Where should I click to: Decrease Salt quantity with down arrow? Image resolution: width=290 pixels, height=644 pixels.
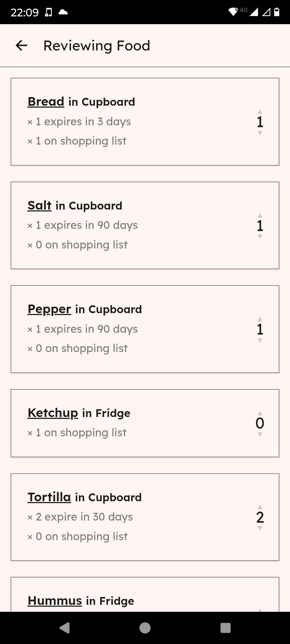(x=260, y=237)
